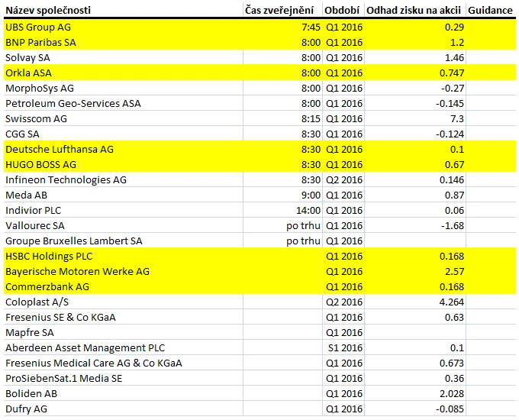Click the Solvay SA company name

[x=27, y=57]
